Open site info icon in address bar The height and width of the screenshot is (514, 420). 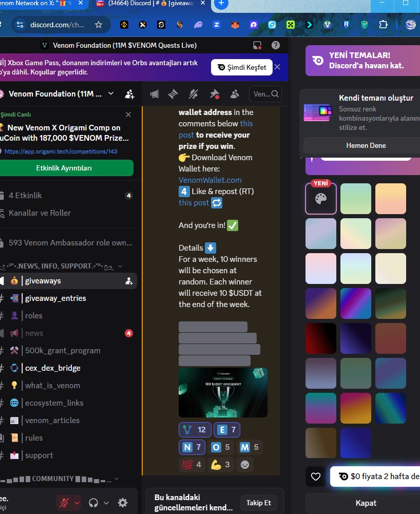point(20,25)
